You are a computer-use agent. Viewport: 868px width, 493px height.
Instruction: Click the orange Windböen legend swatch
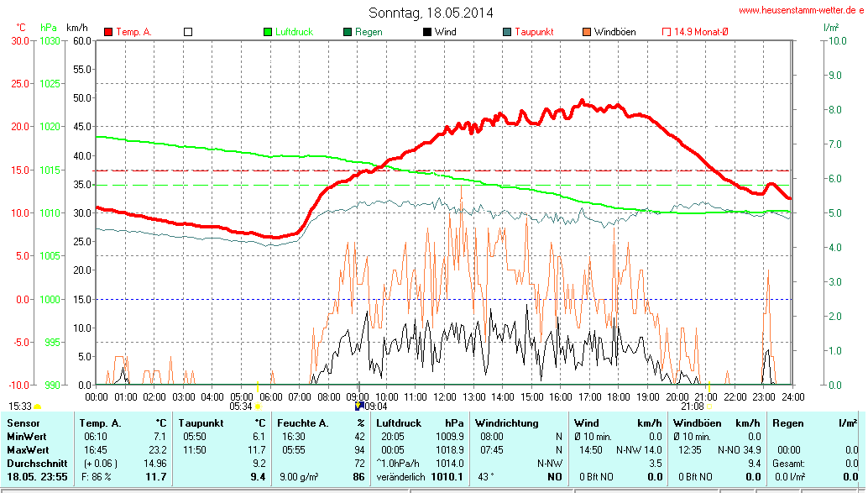tap(587, 32)
